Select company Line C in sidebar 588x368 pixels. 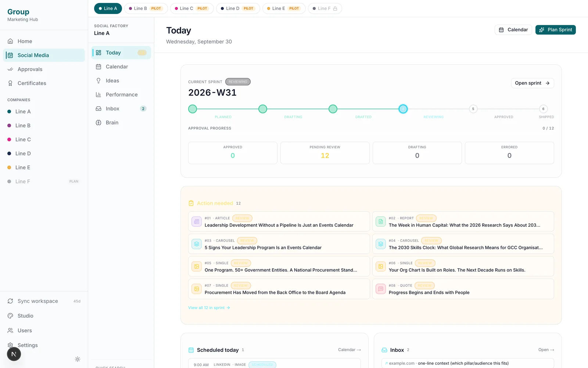tap(44, 139)
